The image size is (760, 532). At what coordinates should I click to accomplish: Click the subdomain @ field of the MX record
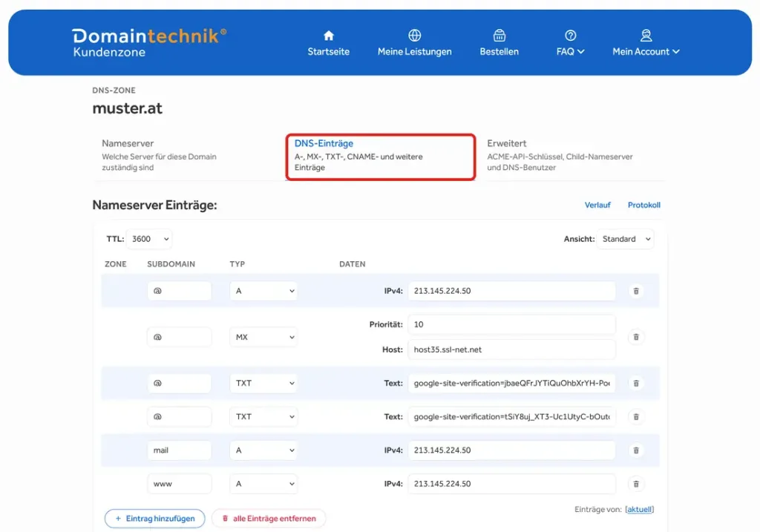point(180,337)
